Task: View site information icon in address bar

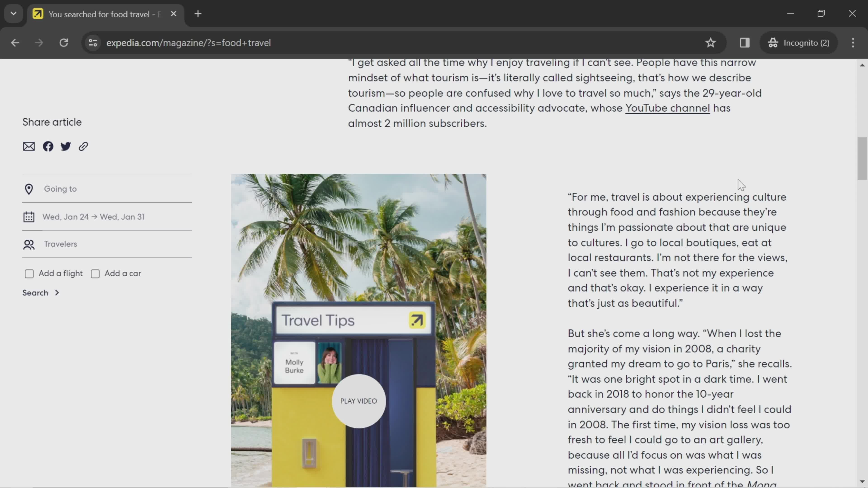Action: point(93,43)
